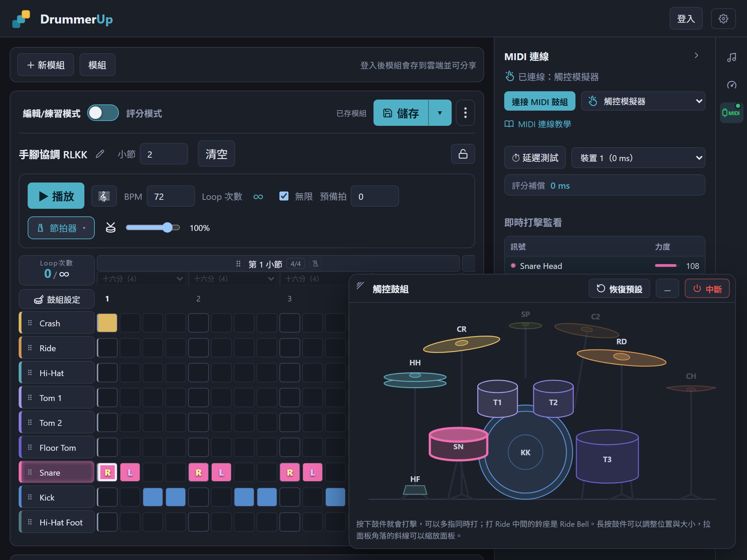Tap the CH china cymbal

point(691,389)
